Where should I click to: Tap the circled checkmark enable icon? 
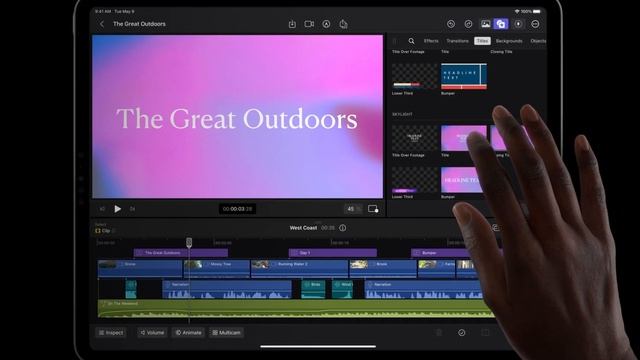pyautogui.click(x=462, y=333)
